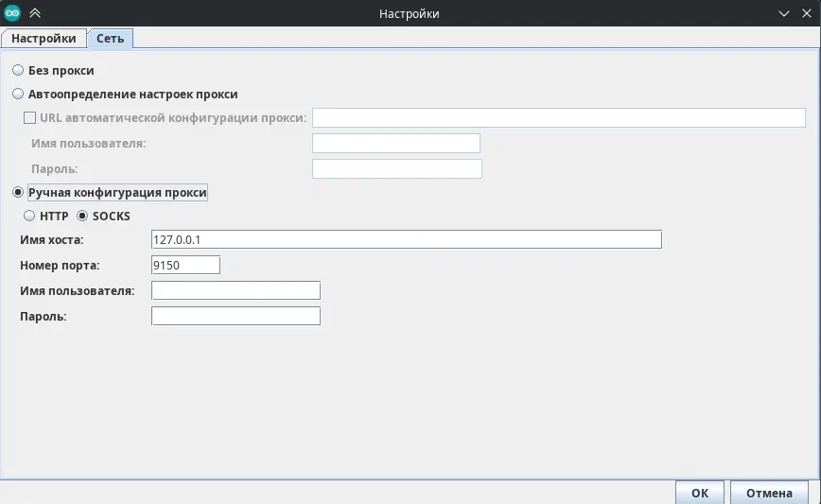Select the Сеть tab
This screenshot has width=821, height=504.
tap(110, 38)
